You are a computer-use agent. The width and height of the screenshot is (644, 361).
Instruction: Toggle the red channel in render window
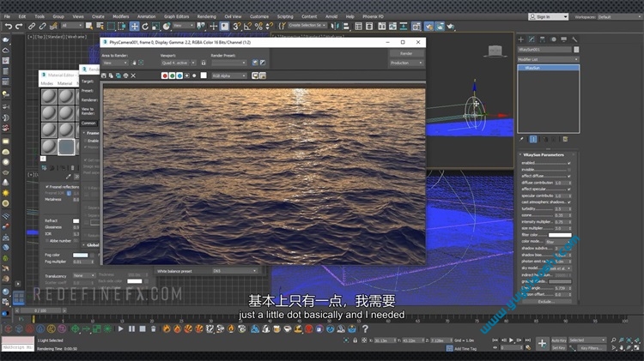(x=165, y=75)
